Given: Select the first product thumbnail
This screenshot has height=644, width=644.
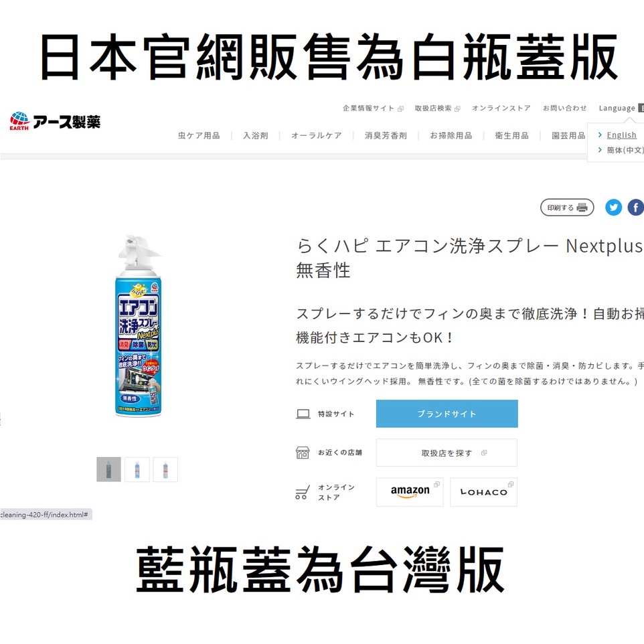Looking at the screenshot, I should 108,469.
